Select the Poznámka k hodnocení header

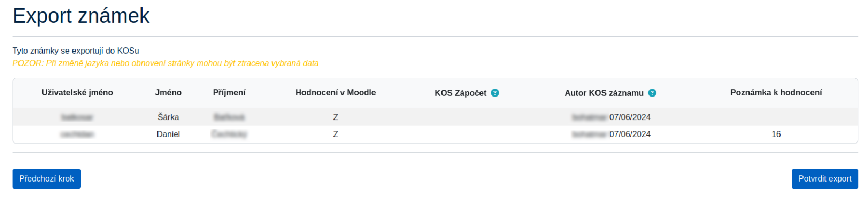point(776,93)
